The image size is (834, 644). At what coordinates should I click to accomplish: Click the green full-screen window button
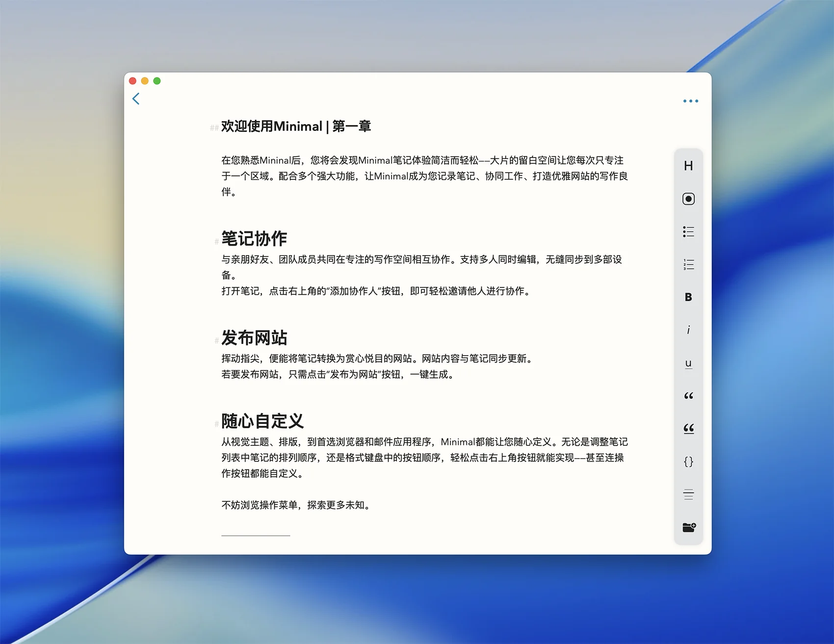[157, 81]
